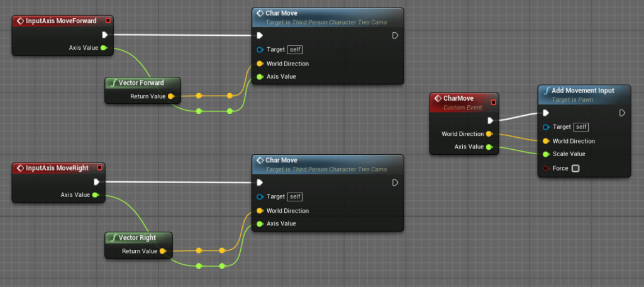
Task: Click Axis Value output pin on CharMove event
Action: coord(489,147)
